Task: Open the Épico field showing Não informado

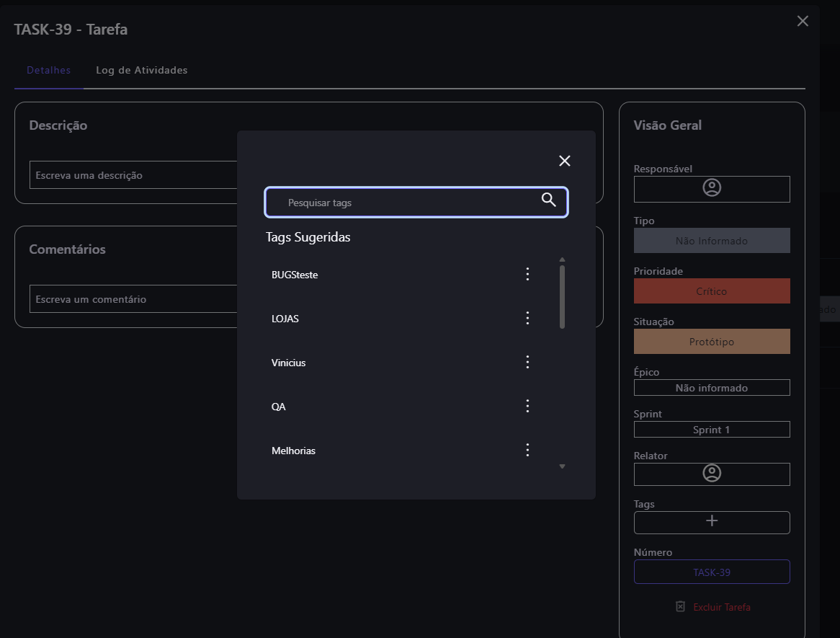Action: [x=712, y=388]
